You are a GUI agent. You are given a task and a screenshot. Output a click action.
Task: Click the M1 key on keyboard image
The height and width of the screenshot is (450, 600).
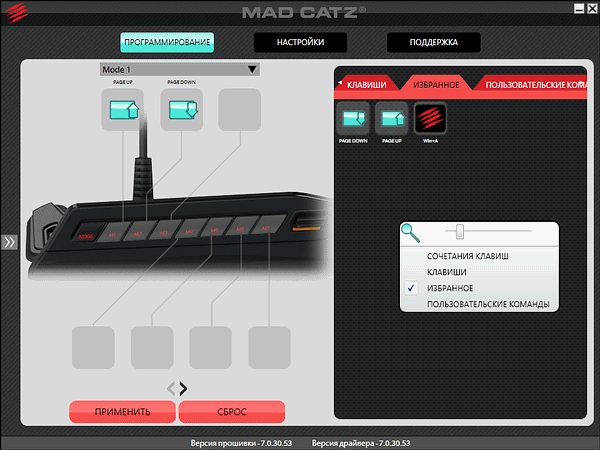tap(114, 232)
